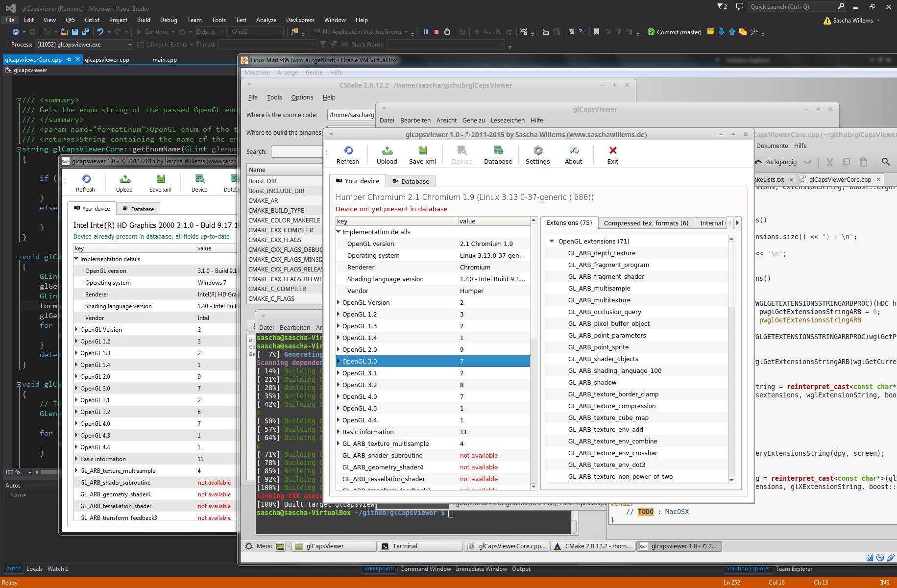Open the Debug configuration dropdown
The image size is (897, 588).
tap(211, 32)
